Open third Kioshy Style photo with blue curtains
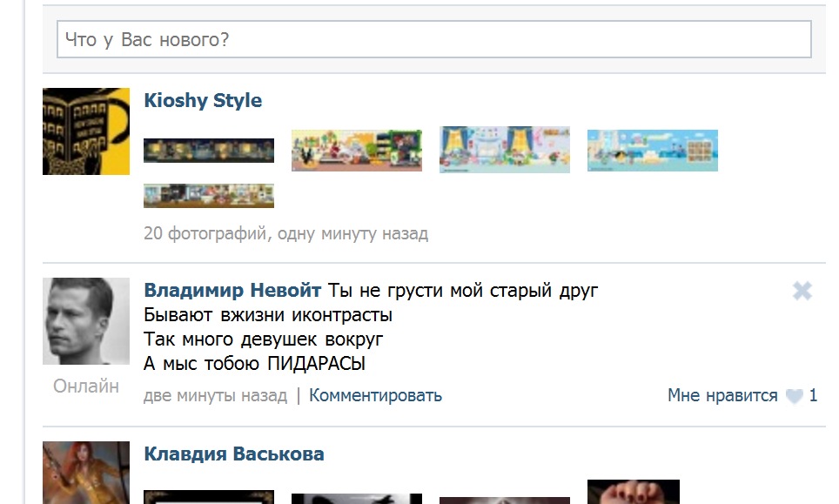This screenshot has height=504, width=839. click(x=505, y=150)
